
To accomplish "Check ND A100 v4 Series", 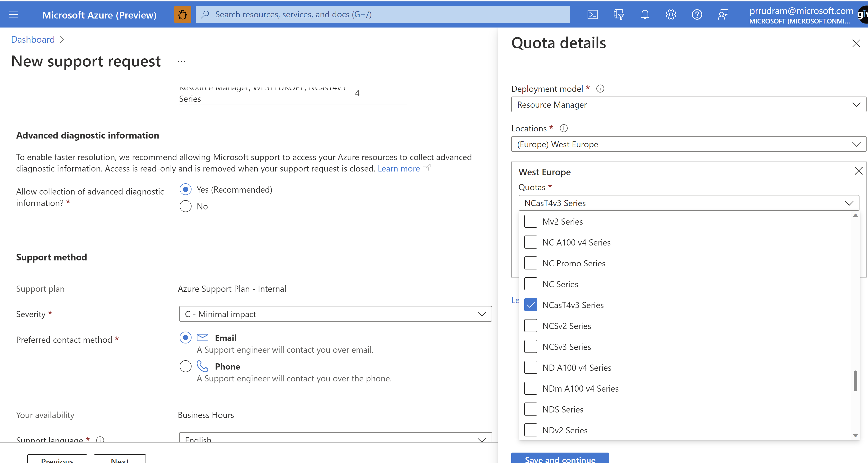I will (x=531, y=368).
